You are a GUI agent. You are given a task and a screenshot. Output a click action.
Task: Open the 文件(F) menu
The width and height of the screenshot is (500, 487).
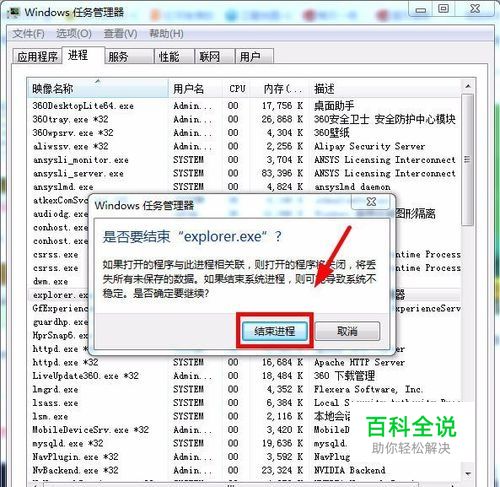point(29,34)
